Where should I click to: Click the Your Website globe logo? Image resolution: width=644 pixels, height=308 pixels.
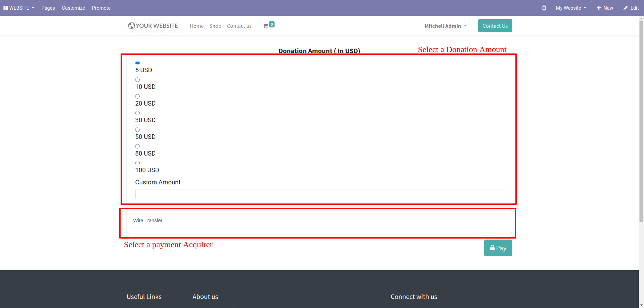pos(153,26)
